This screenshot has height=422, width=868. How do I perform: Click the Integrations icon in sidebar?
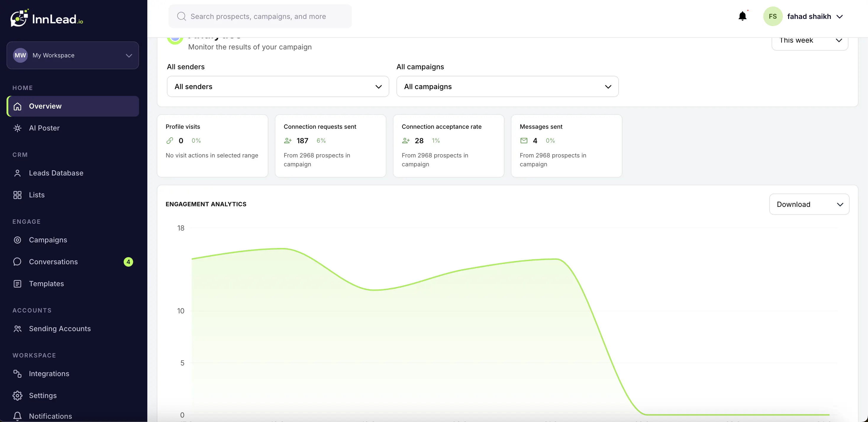click(17, 373)
